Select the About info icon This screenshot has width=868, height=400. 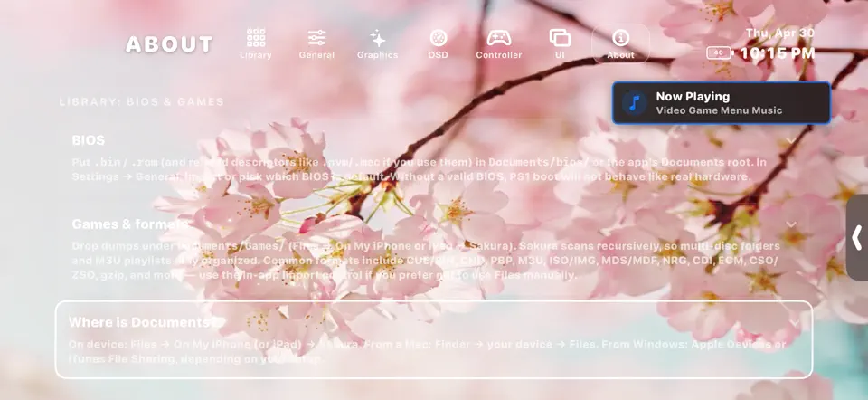tap(620, 38)
